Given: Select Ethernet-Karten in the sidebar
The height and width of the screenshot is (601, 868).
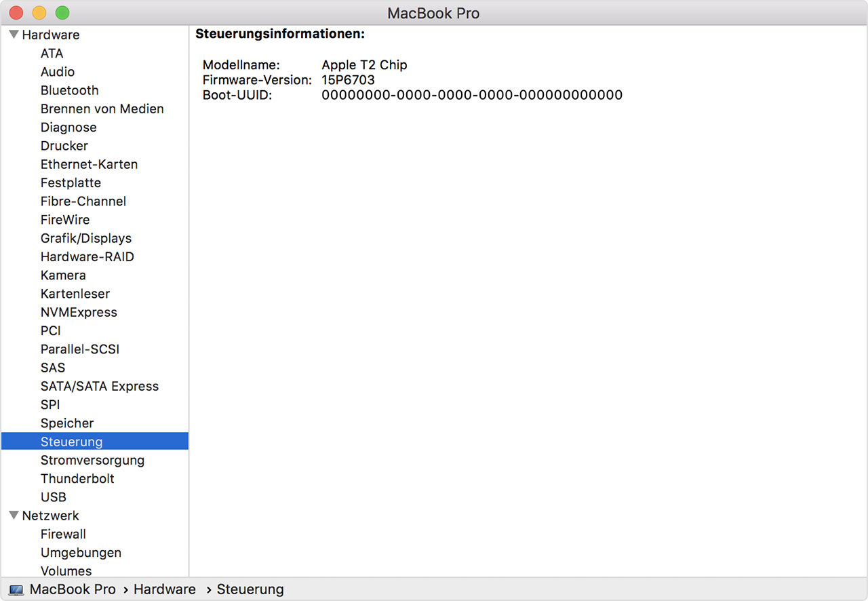Looking at the screenshot, I should click(x=89, y=164).
